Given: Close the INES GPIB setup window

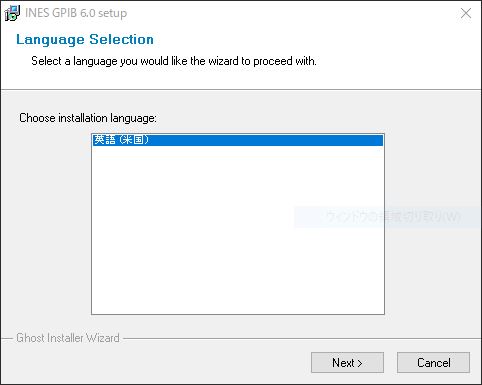Looking at the screenshot, I should point(466,13).
